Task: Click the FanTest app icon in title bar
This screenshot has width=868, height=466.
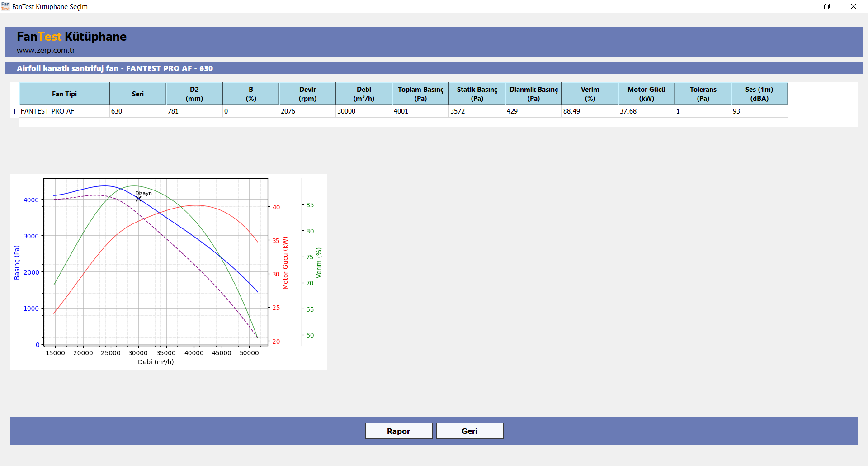Action: point(5,6)
